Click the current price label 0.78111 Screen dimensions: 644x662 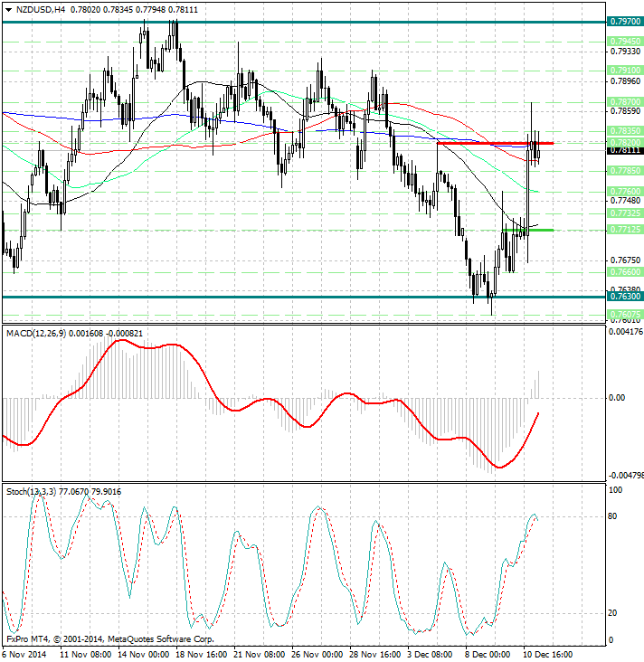pyautogui.click(x=625, y=150)
